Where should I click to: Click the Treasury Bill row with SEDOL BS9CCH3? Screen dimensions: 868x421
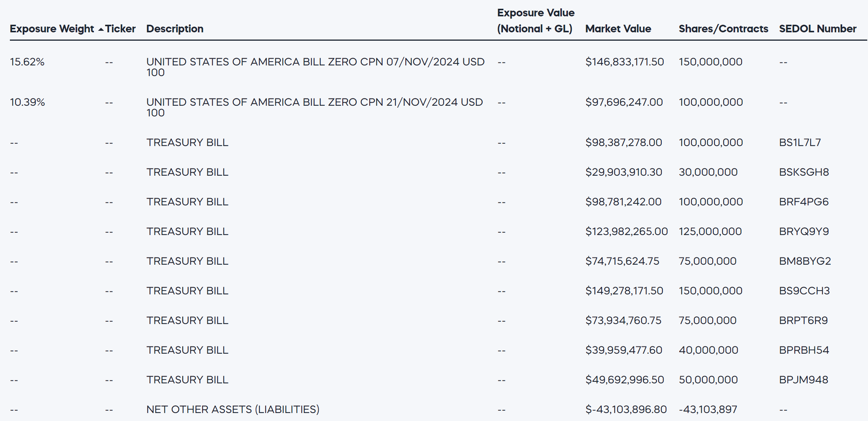point(187,291)
